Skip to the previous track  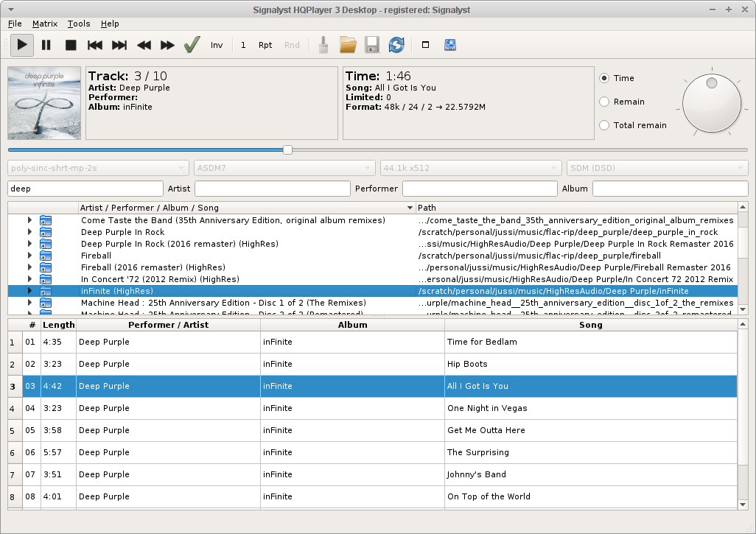[x=95, y=46]
